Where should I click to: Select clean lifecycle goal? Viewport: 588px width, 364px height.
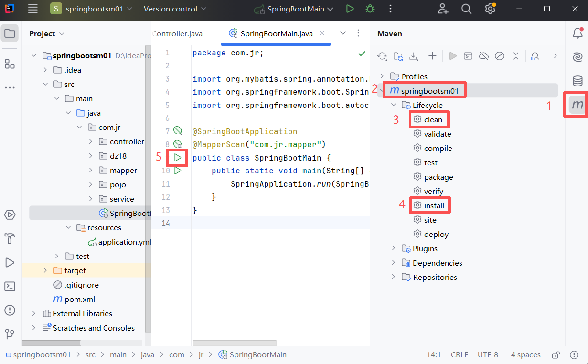click(x=433, y=119)
